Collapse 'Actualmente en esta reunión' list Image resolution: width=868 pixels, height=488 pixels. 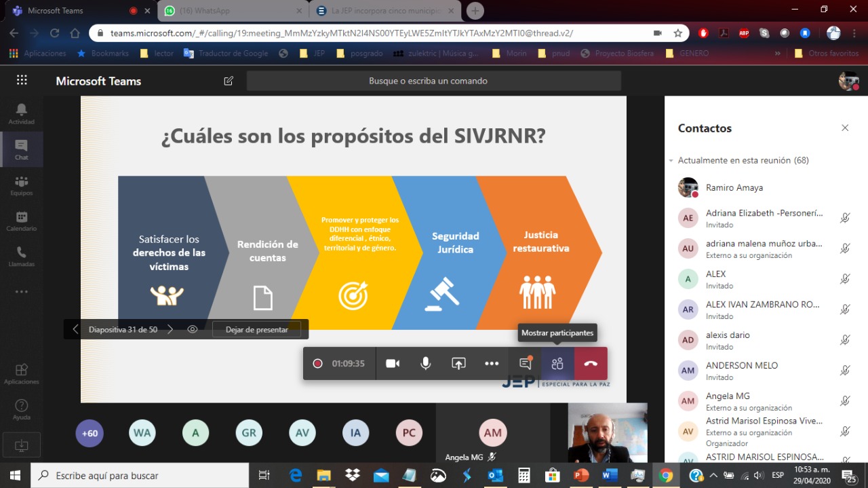[x=671, y=161]
